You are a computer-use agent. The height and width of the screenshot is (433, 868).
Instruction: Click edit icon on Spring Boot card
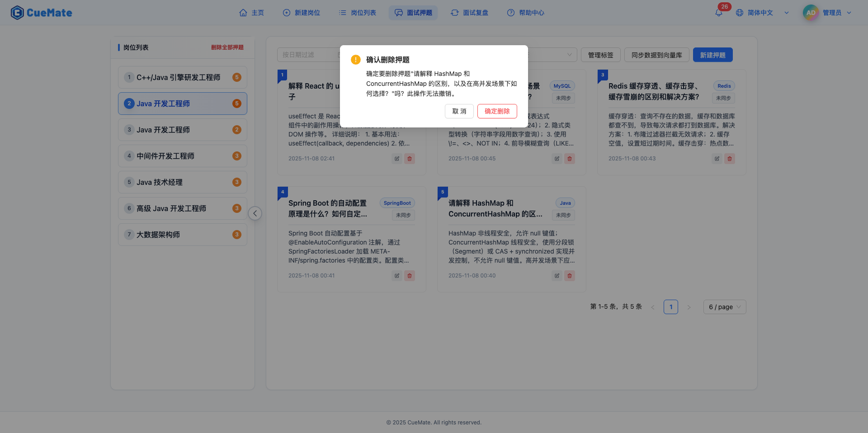click(x=396, y=276)
